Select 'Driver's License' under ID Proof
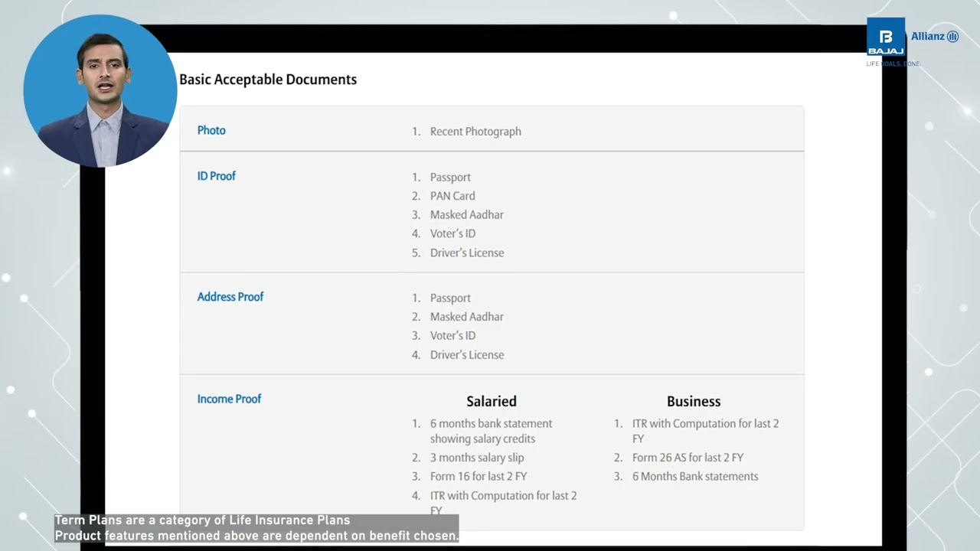Screen dimensions: 980x551 coord(467,253)
